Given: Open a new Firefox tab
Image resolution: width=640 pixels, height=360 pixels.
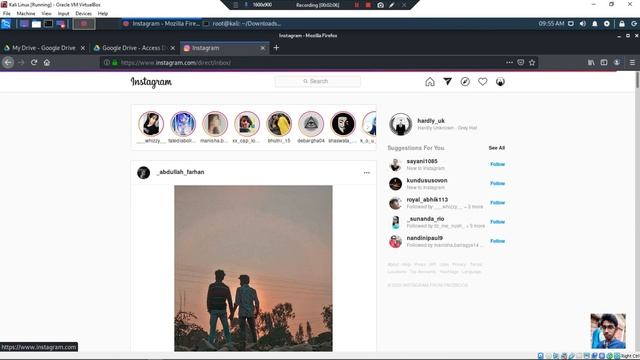Looking at the screenshot, I should coord(276,48).
